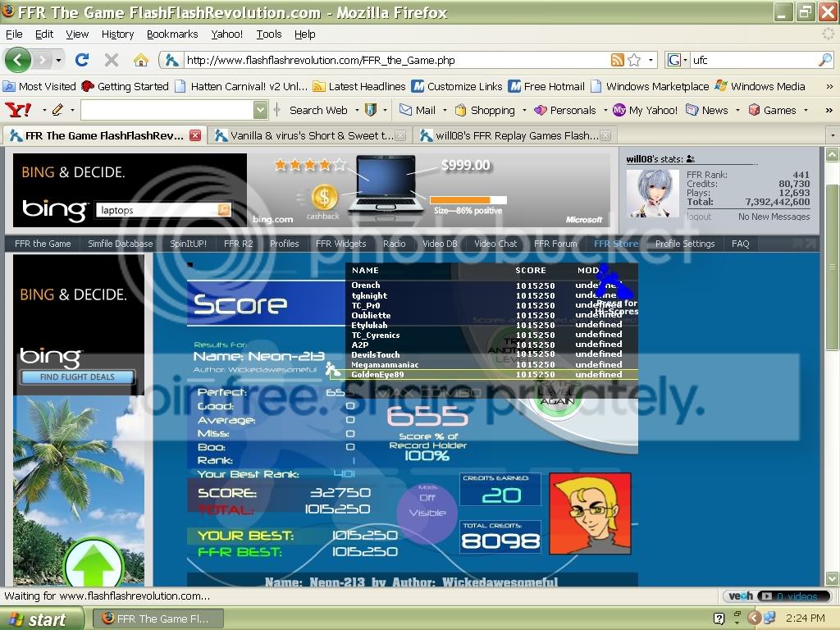This screenshot has height=630, width=840.
Task: Click the RSS feed icon in address bar
Action: 617,60
